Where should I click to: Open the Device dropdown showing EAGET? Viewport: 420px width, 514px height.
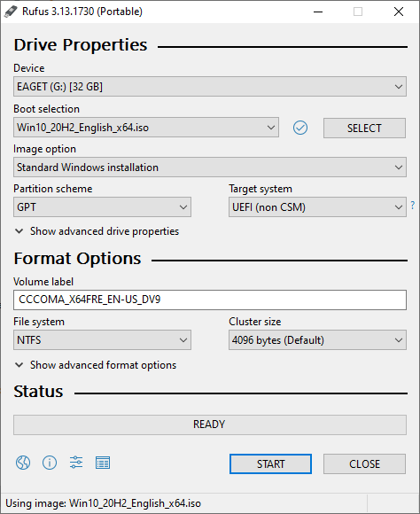click(210, 87)
